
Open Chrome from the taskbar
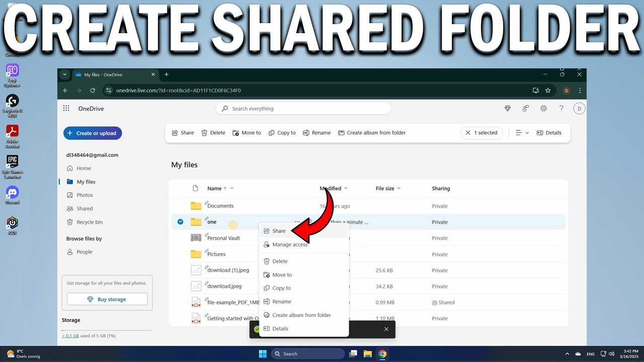383,354
